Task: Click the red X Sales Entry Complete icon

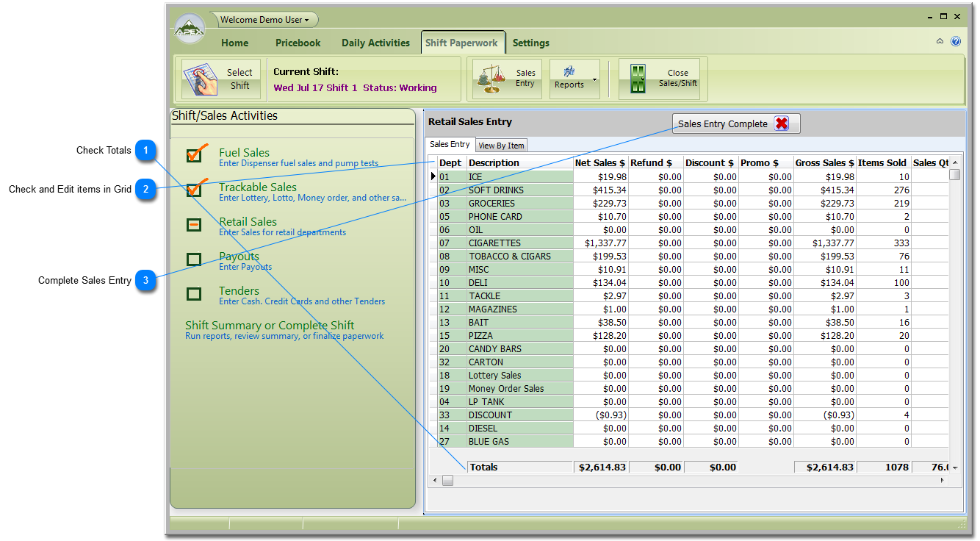Action: [782, 124]
